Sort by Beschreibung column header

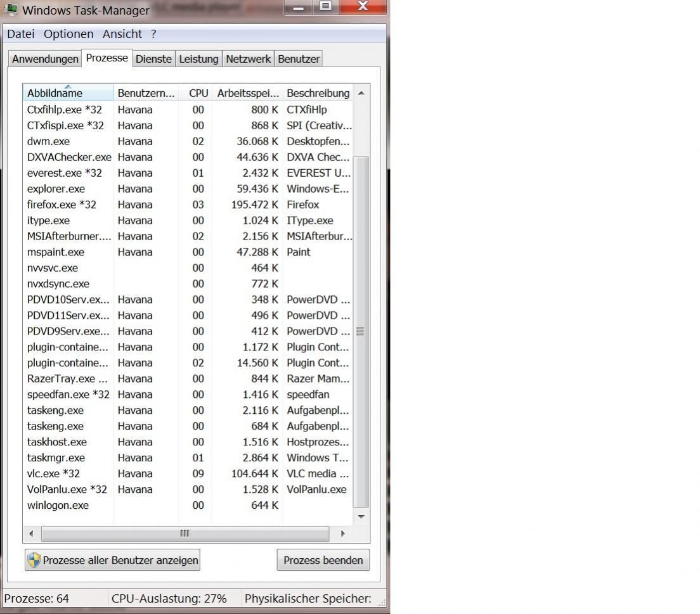click(x=318, y=93)
